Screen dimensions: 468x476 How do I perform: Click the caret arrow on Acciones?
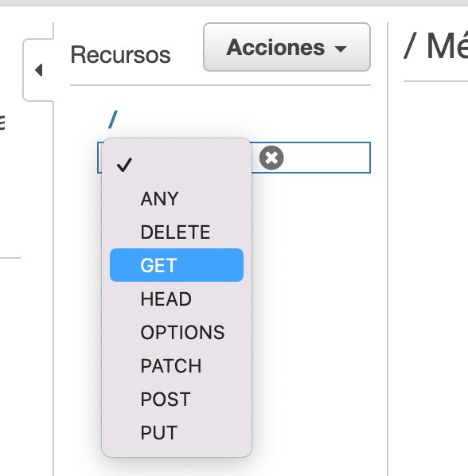341,49
